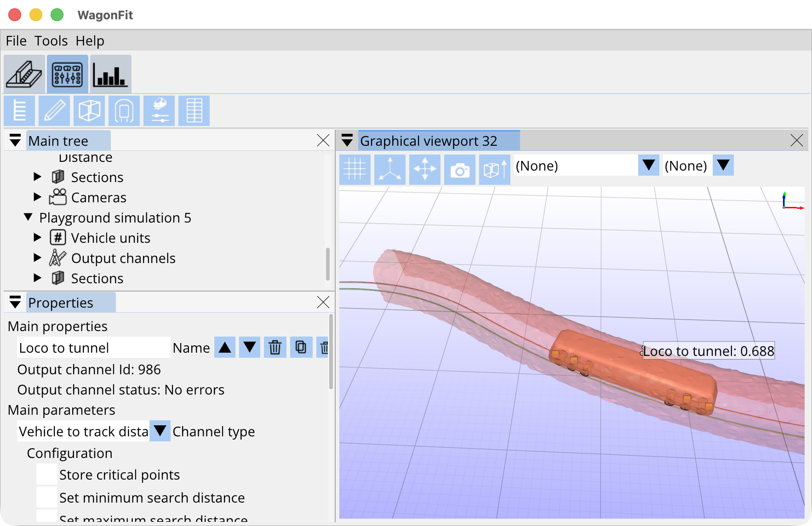The image size is (812, 526).
Task: Collapse the Playground simulation 5 node
Action: pos(28,217)
